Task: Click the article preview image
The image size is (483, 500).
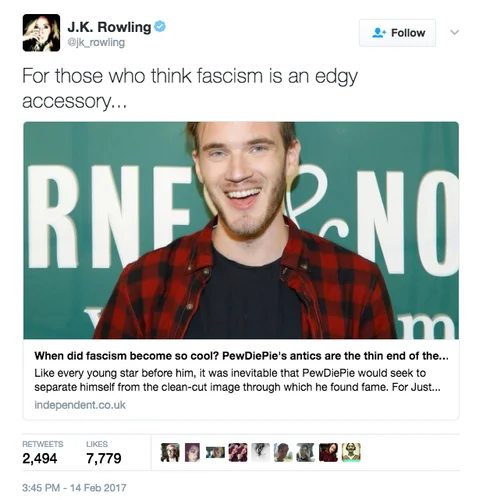Action: click(x=241, y=230)
